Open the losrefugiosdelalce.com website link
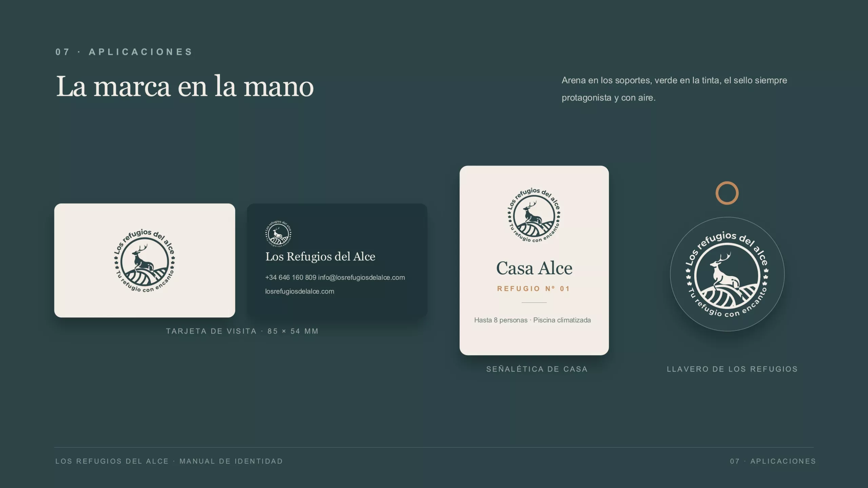The image size is (868, 488). pos(300,291)
